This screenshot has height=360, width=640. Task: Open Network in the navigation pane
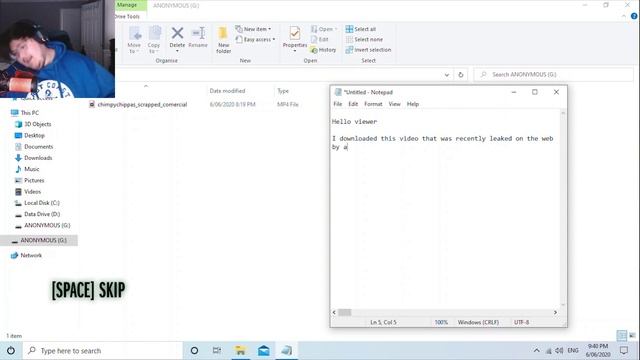26,256
